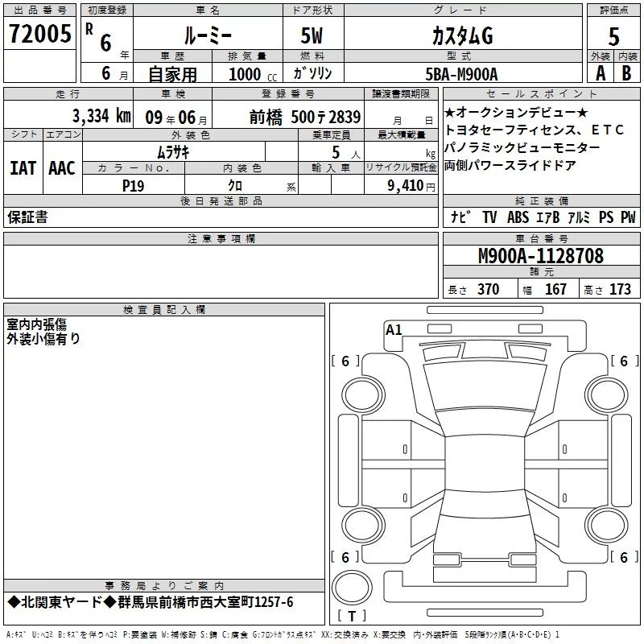Select registration number 前橋 500テ2839
This screenshot has height=644, width=644.
click(305, 118)
